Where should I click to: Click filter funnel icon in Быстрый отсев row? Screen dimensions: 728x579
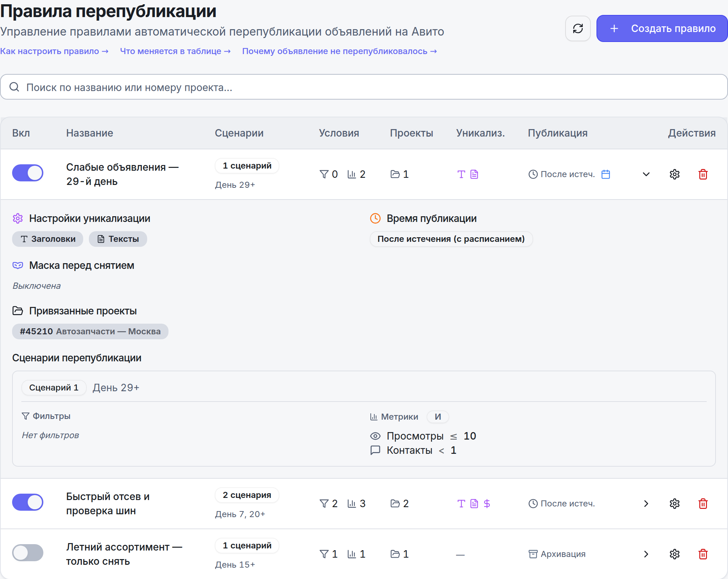pos(324,504)
